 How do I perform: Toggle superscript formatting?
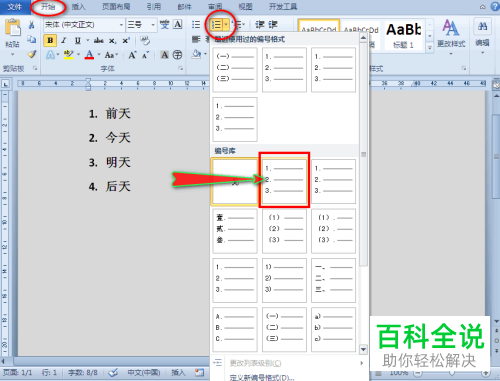[x=126, y=41]
